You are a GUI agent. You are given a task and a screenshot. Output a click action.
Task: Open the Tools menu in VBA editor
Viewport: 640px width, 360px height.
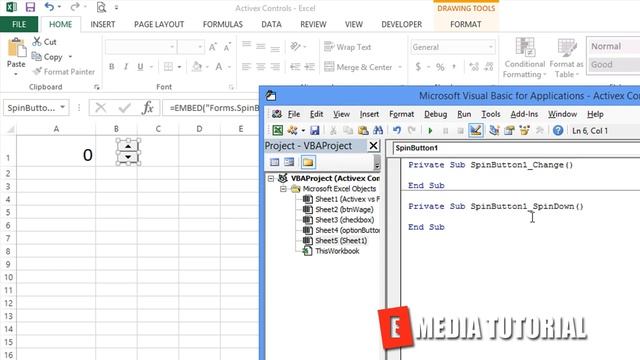point(491,114)
